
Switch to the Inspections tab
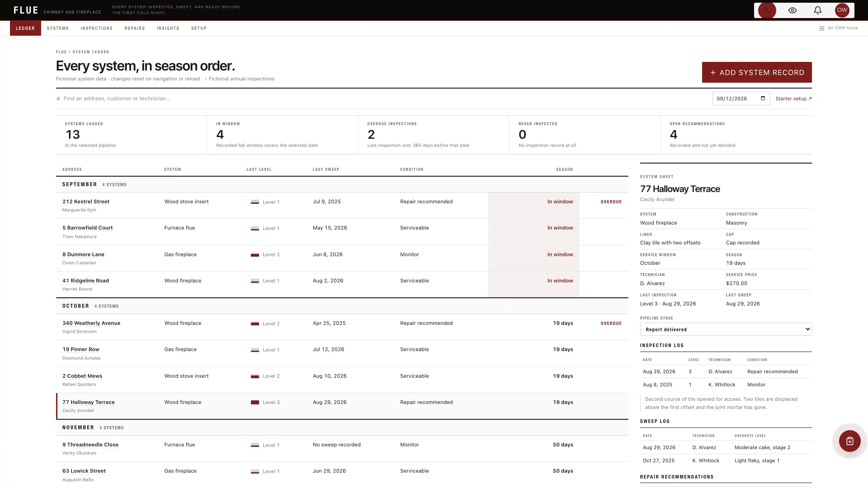[x=96, y=28]
